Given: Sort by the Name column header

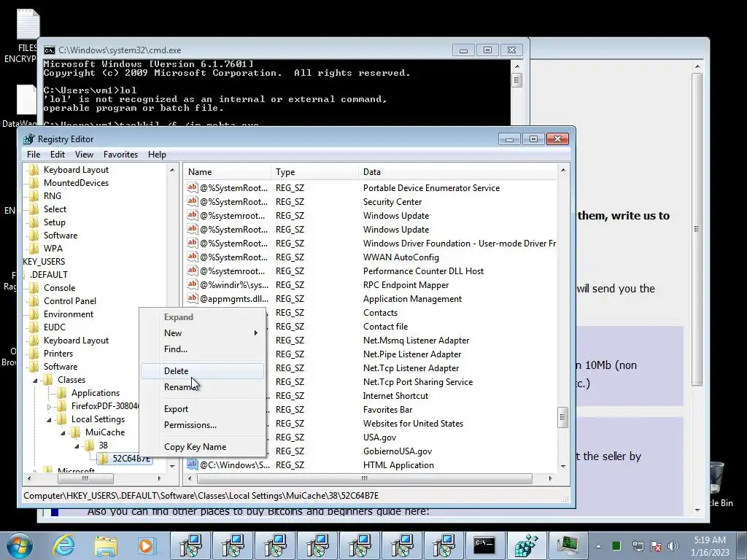Looking at the screenshot, I should (x=228, y=172).
